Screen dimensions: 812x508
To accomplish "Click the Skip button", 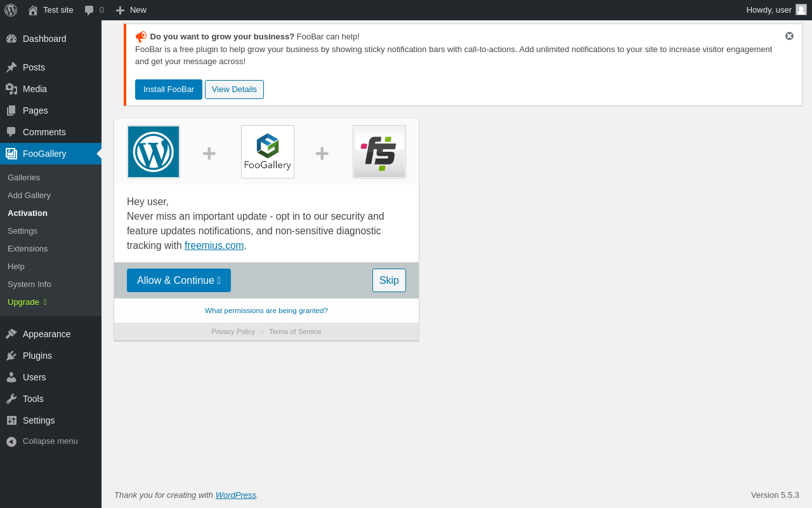I will tap(389, 280).
